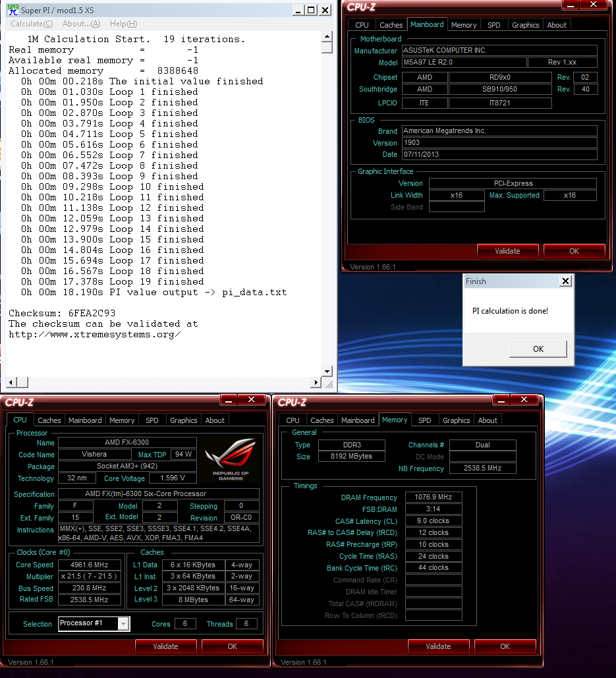
Task: Open About tab in the processor CPU-Z window
Action: pos(215,420)
